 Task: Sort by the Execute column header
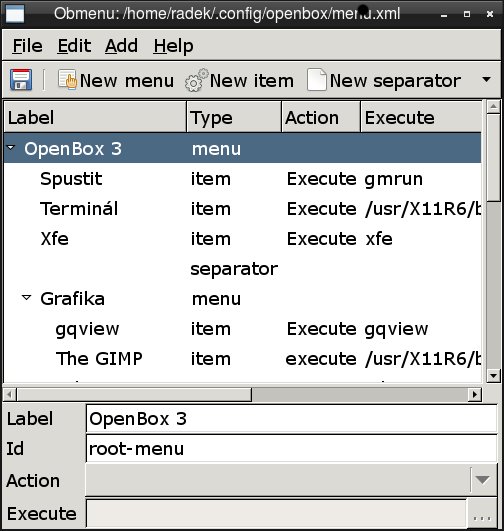point(421,118)
